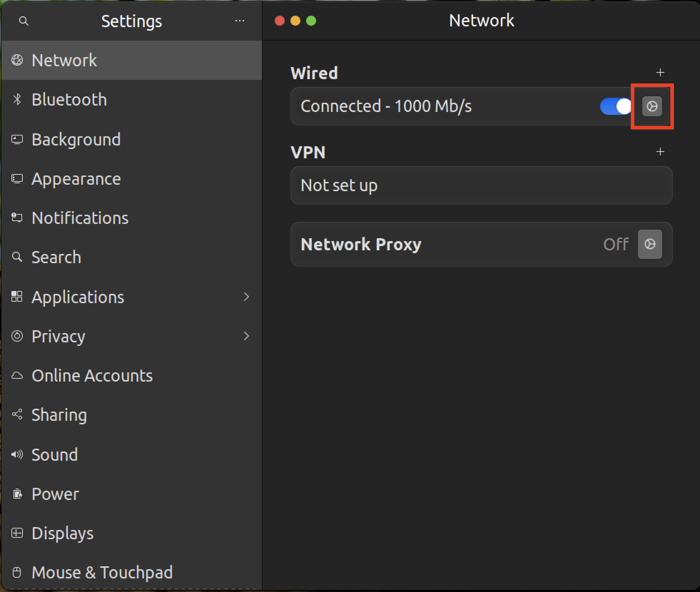Add a new wired connection profile
Viewport: 700px width, 592px height.
point(660,73)
